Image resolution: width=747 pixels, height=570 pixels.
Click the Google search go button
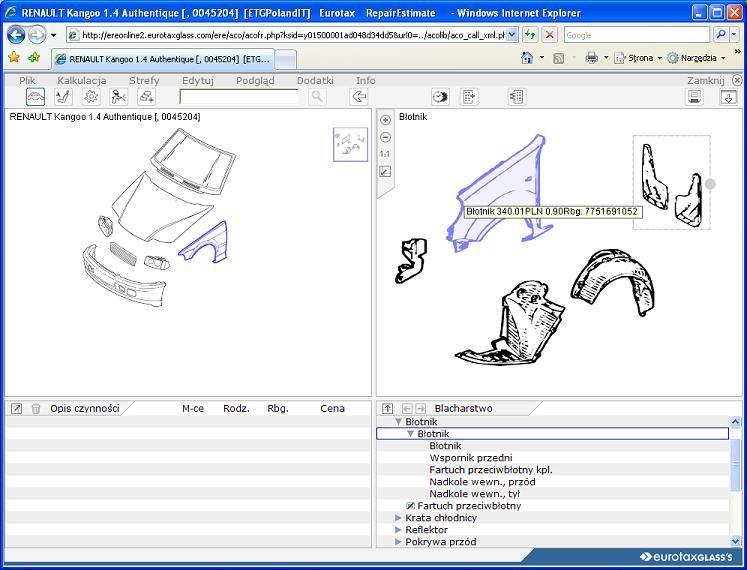pyautogui.click(x=721, y=35)
